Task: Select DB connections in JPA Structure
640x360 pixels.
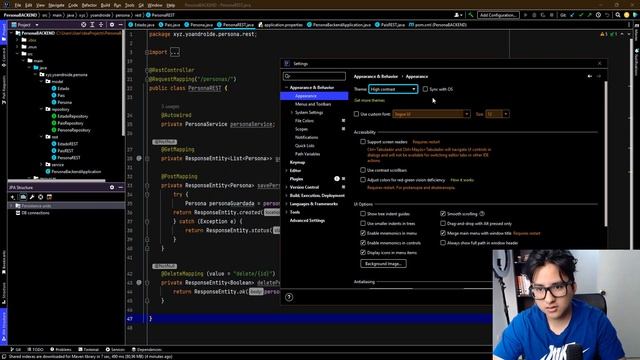Action: (35, 213)
